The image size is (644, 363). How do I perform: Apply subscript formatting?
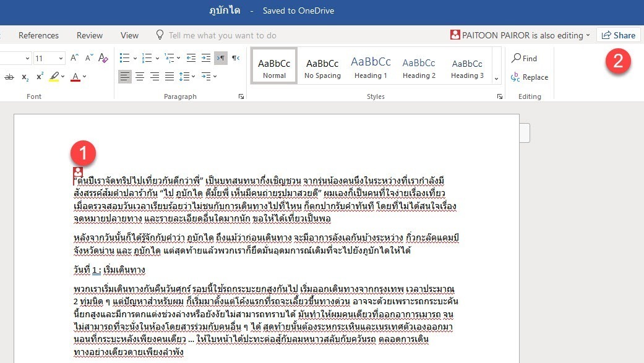click(25, 77)
